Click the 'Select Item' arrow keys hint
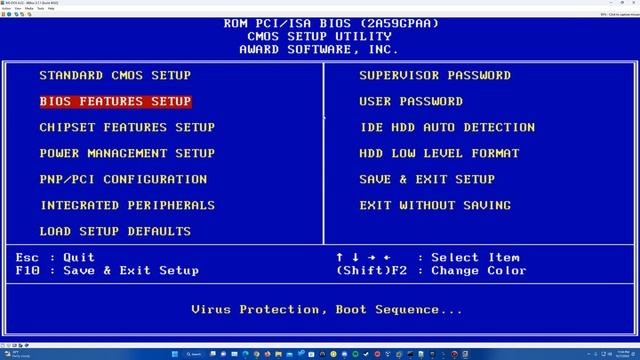Screen dimensions: 640x360 428,258
